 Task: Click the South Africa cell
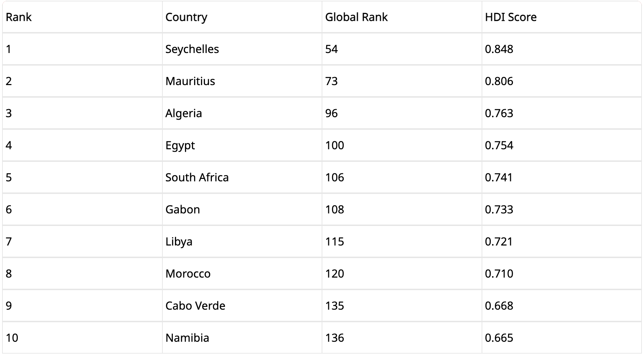point(197,177)
